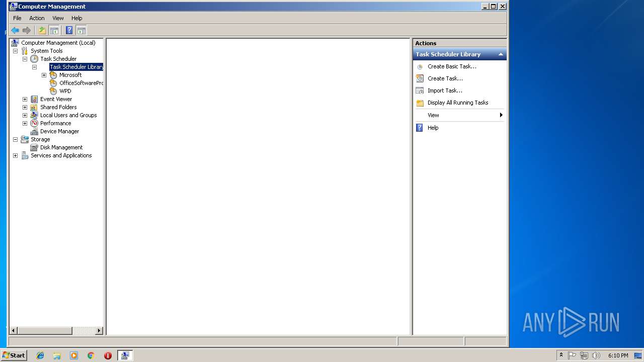The width and height of the screenshot is (644, 362).
Task: Click Create Basic Task... link
Action: [x=452, y=66]
